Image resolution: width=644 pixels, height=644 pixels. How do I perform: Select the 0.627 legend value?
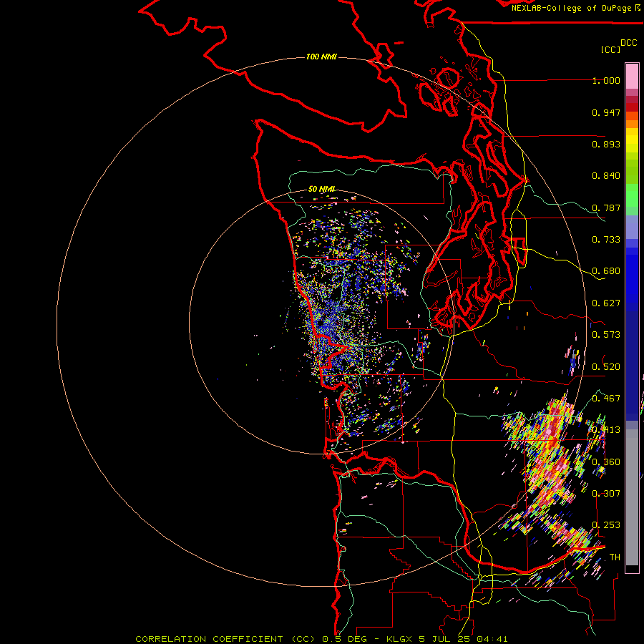(606, 303)
